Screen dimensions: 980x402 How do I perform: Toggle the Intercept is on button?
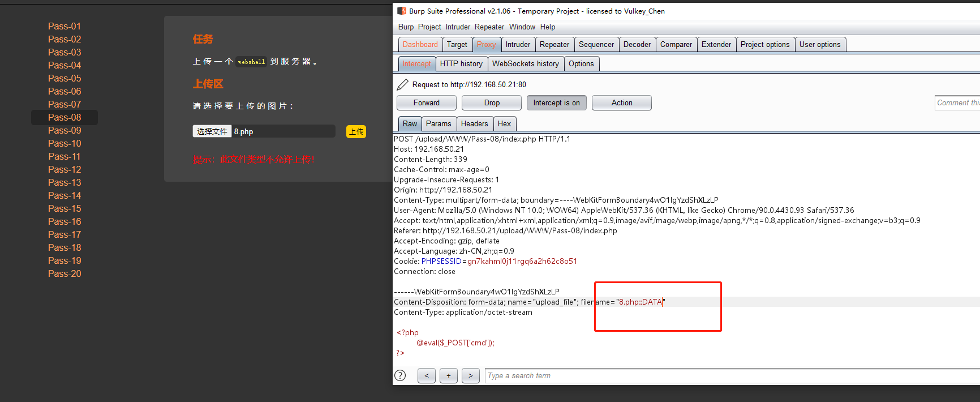(557, 102)
